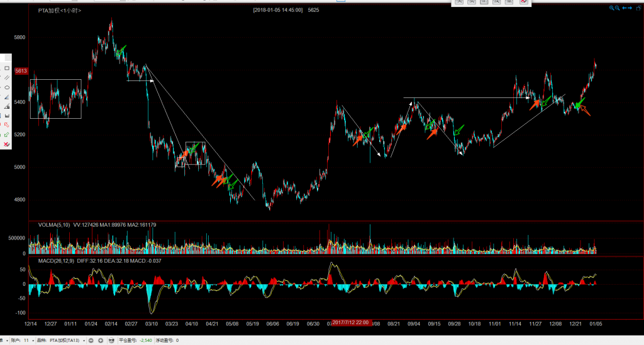Zoom in the chart with magnifier plus

coord(611,8)
